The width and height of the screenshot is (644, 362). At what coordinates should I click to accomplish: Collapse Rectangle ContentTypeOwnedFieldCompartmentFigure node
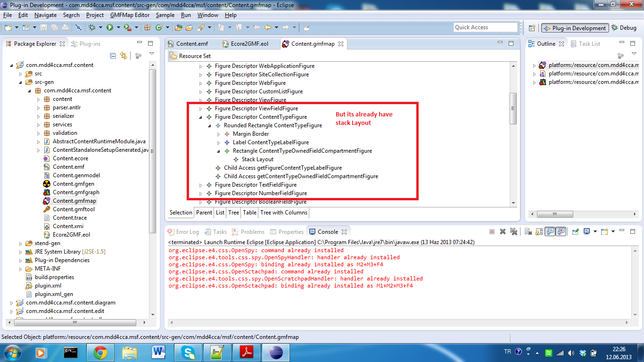tap(218, 151)
